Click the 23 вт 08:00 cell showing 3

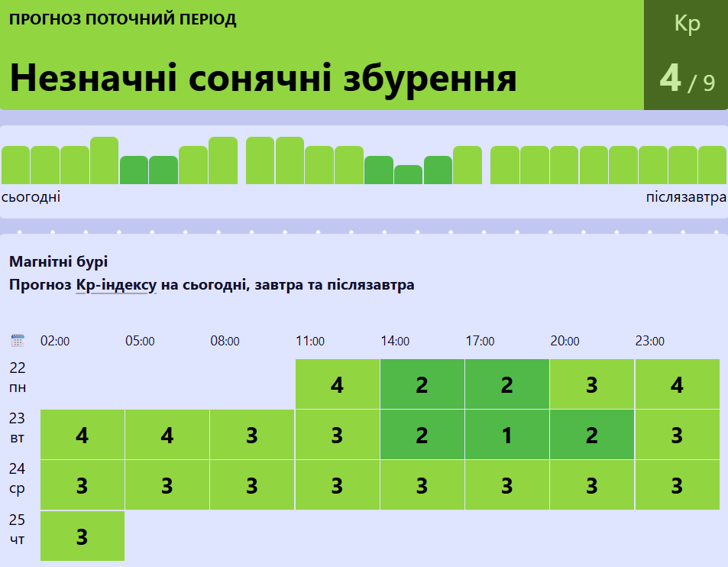[252, 435]
